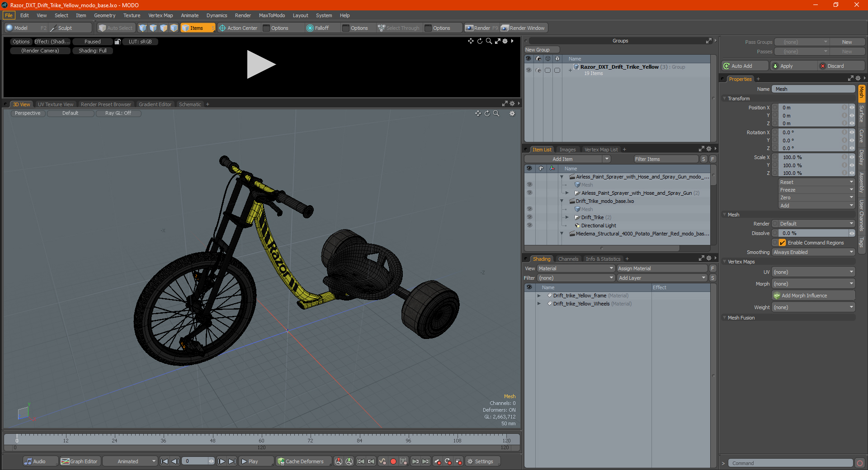Viewport: 868px width, 470px height.
Task: Collapse Drift_Trike_modo_base.lxo scene
Action: (562, 201)
